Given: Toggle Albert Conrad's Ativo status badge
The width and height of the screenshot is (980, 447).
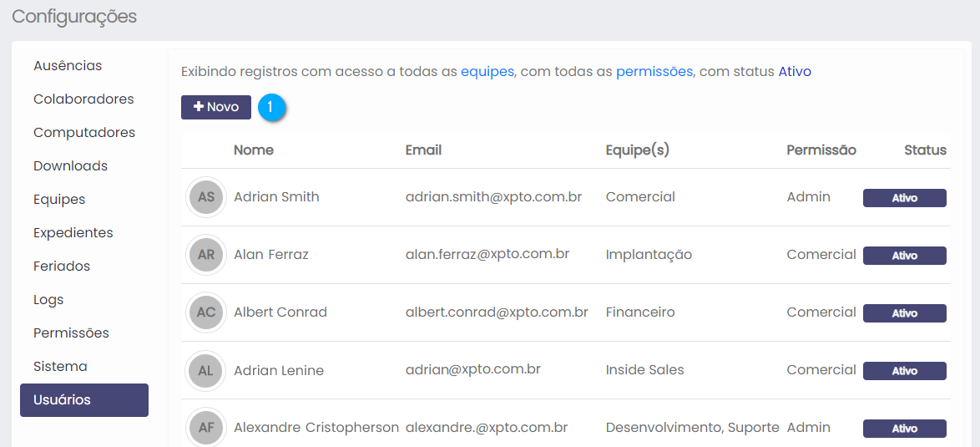Looking at the screenshot, I should [904, 313].
